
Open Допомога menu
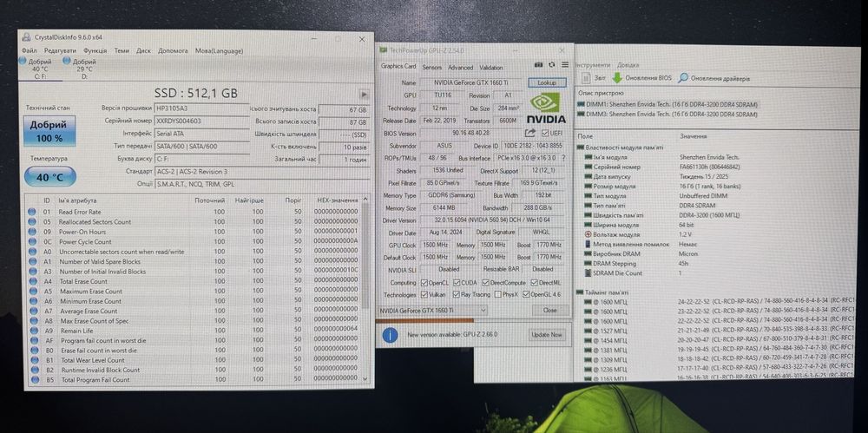pyautogui.click(x=173, y=50)
